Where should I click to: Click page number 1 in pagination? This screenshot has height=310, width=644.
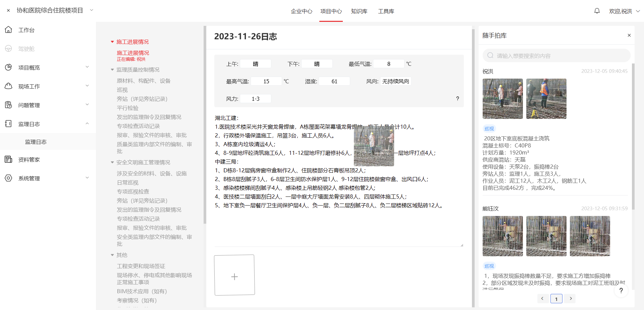coord(556,299)
